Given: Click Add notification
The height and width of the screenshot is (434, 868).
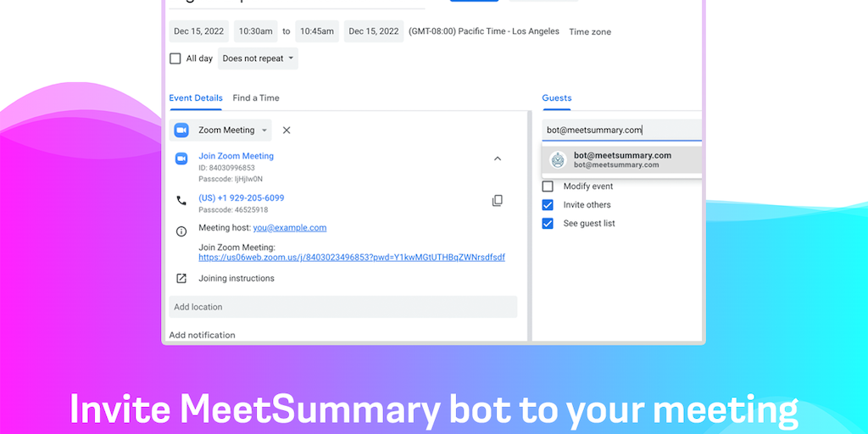Looking at the screenshot, I should pos(202,335).
